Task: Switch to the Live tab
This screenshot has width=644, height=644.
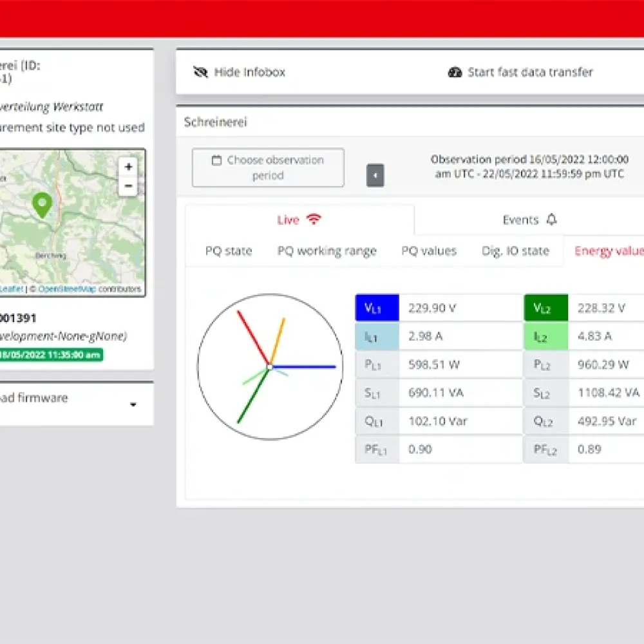Action: (299, 220)
